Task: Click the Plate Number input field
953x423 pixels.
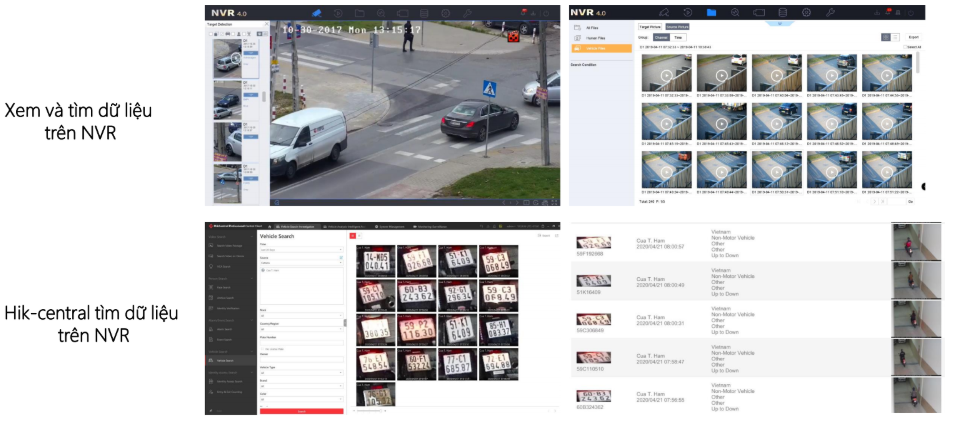Action: click(301, 342)
